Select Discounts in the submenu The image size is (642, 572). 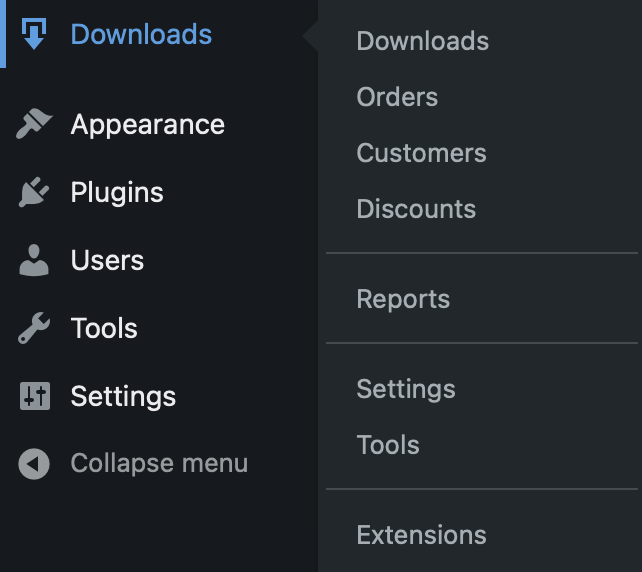(x=416, y=209)
